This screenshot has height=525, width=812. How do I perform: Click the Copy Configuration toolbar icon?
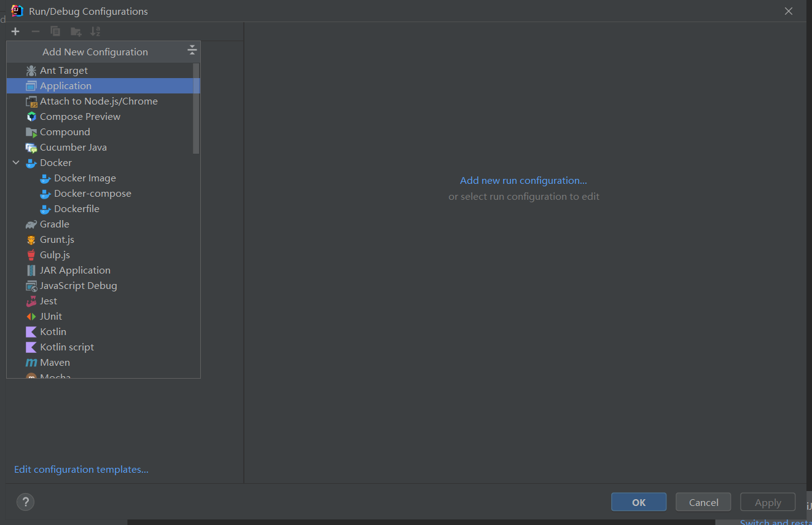pyautogui.click(x=55, y=31)
